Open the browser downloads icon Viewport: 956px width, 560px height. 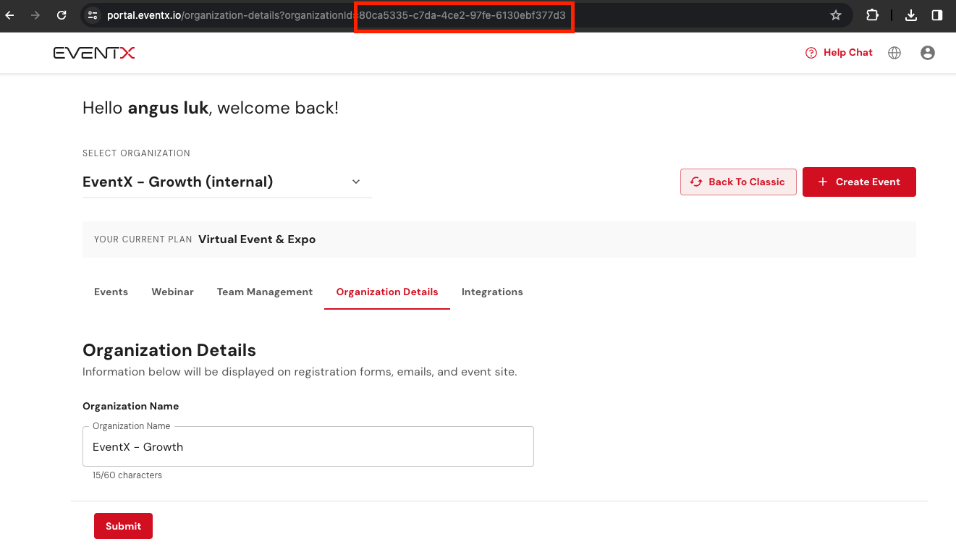click(x=912, y=15)
